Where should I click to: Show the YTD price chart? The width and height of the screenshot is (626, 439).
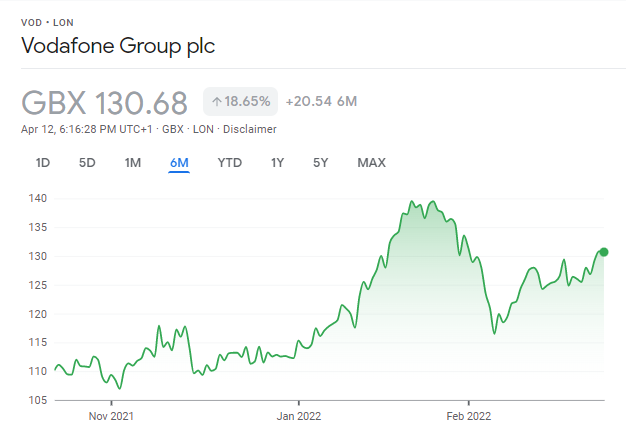coord(230,163)
